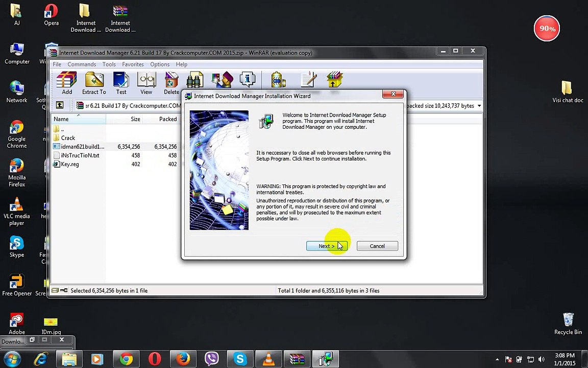This screenshot has width=588, height=368.
Task: Open the Options menu in WinRAR
Action: [160, 64]
